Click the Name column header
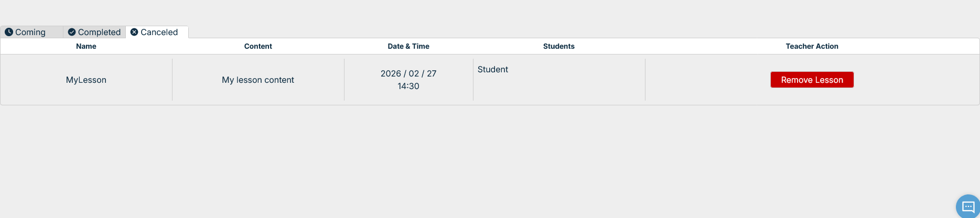This screenshot has height=218, width=980. pyautogui.click(x=86, y=46)
